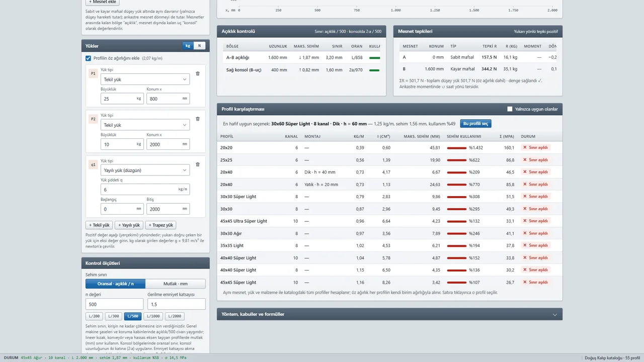Open the q1 'Yayılı yük (düzgün)' dropdown
This screenshot has height=362, width=644.
point(145,170)
